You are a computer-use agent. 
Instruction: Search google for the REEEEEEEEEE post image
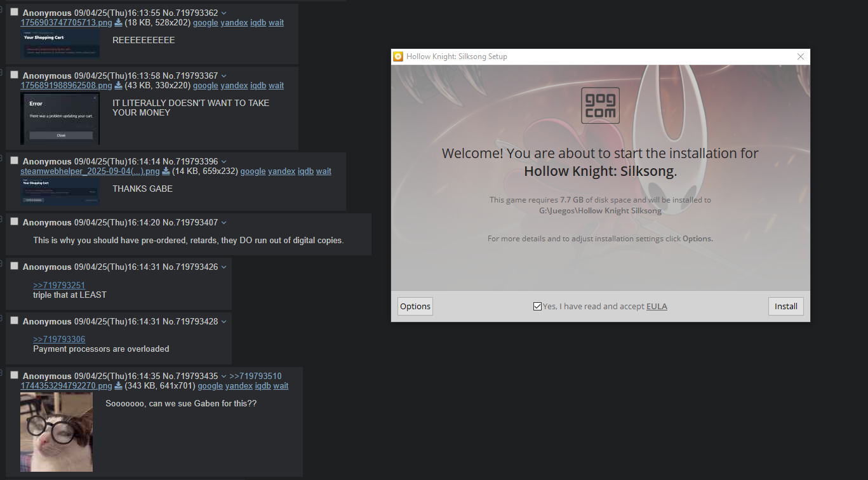[205, 23]
